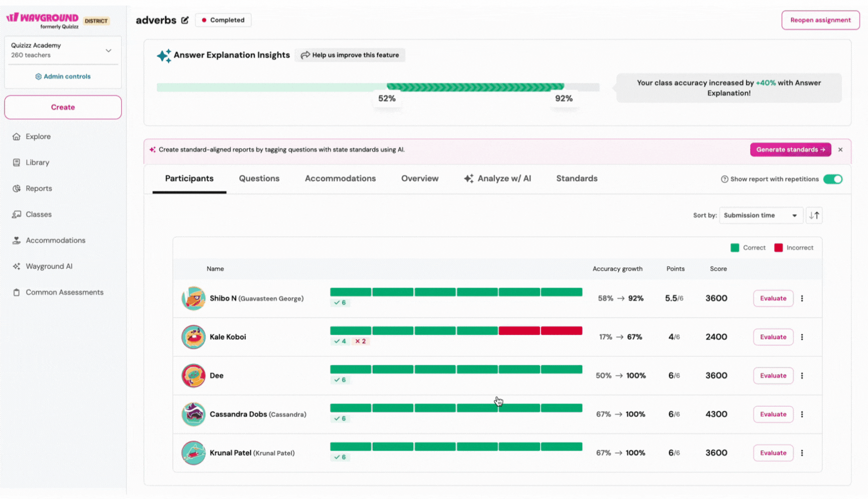This screenshot has height=499, width=868.
Task: Click the Correct legend green swatch
Action: pos(735,248)
